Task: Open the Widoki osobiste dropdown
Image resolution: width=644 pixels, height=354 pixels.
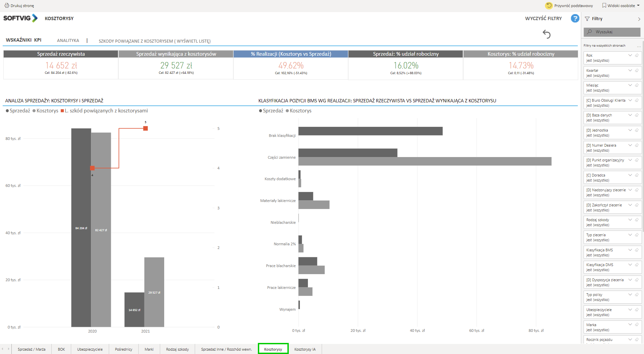Action: point(621,6)
